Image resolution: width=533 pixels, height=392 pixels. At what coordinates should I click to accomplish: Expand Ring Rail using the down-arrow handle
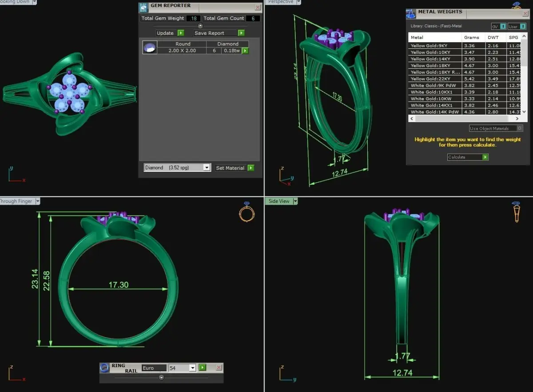click(x=161, y=377)
